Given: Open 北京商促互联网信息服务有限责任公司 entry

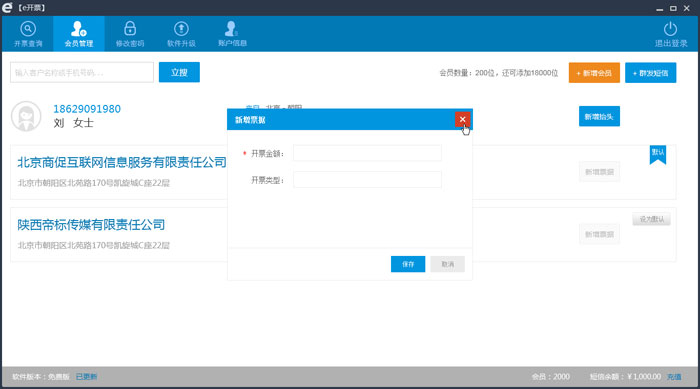Looking at the screenshot, I should [x=122, y=162].
